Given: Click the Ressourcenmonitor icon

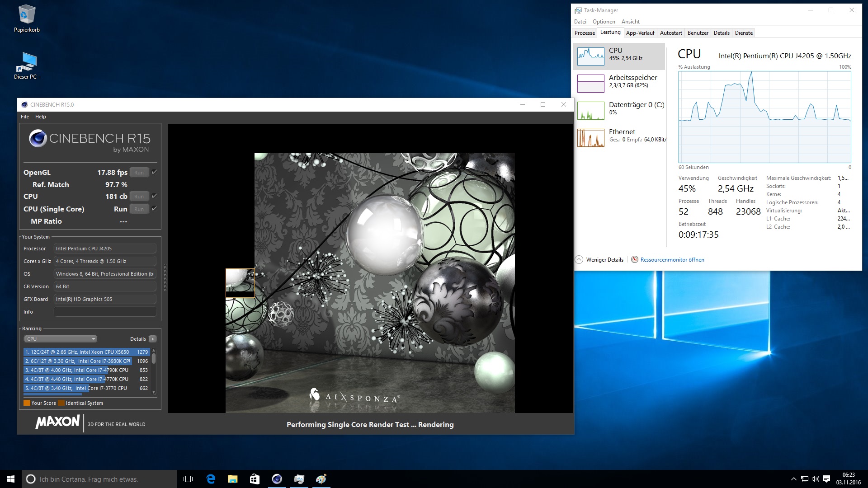Looking at the screenshot, I should click(x=635, y=259).
